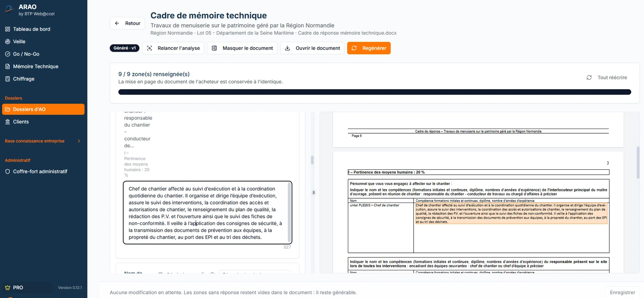This screenshot has height=298, width=644.
Task: Click the document preview vertical scrollbar
Action: coord(638,162)
